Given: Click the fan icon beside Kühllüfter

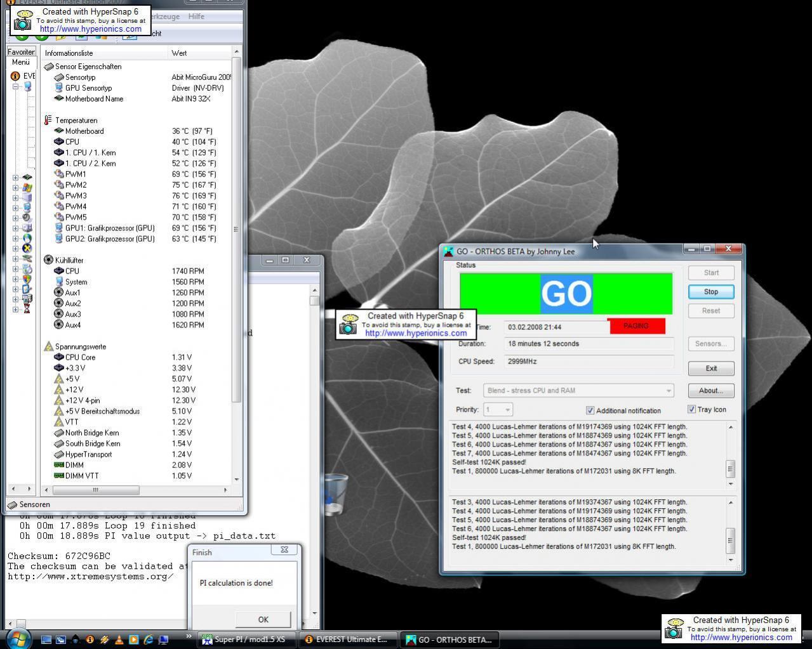Looking at the screenshot, I should tap(48, 260).
